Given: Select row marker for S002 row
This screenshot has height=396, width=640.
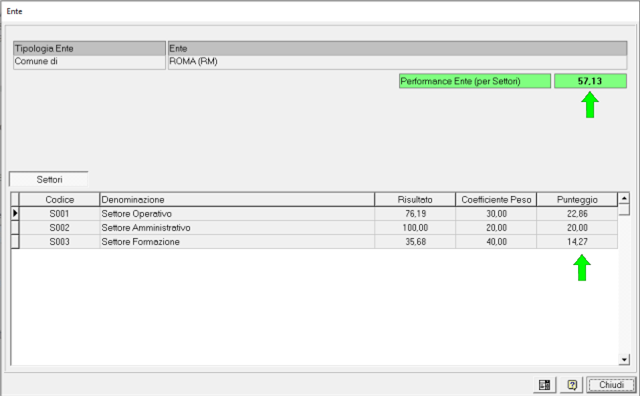Looking at the screenshot, I should pos(15,227).
